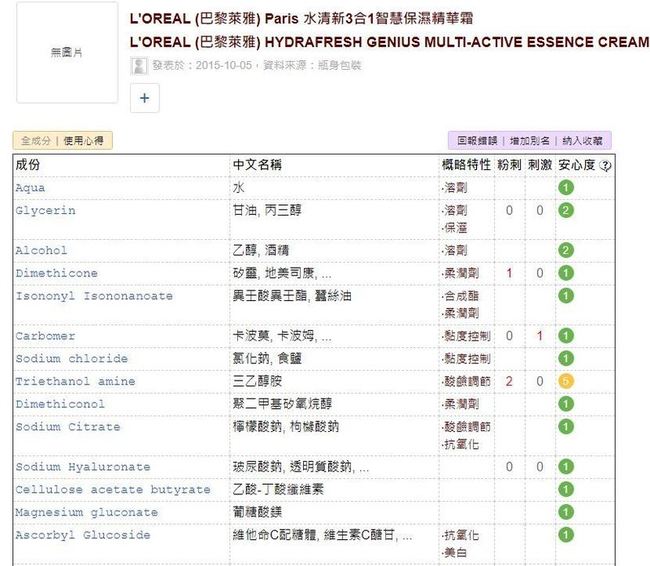
Task: Click the safety badge in the Dimethiconol row
Action: pyautogui.click(x=566, y=404)
